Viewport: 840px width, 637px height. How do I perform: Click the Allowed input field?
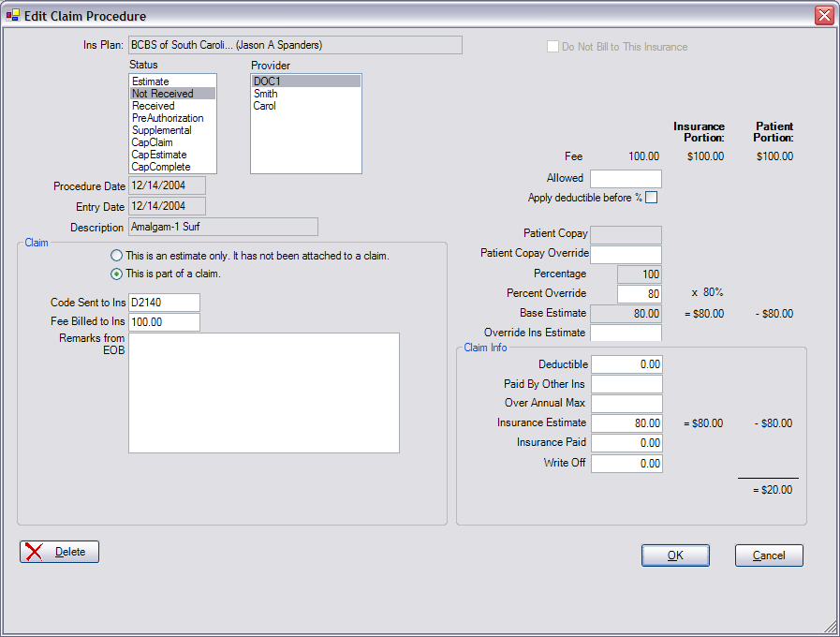tap(625, 179)
